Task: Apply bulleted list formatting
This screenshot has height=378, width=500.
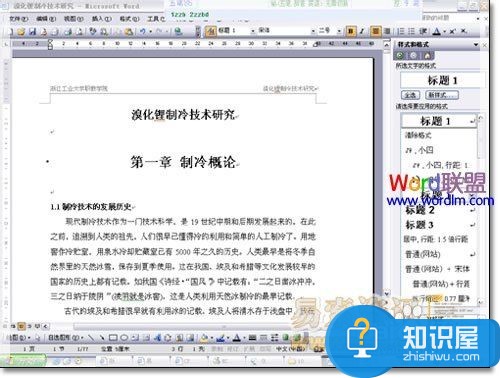Action: (x=412, y=31)
